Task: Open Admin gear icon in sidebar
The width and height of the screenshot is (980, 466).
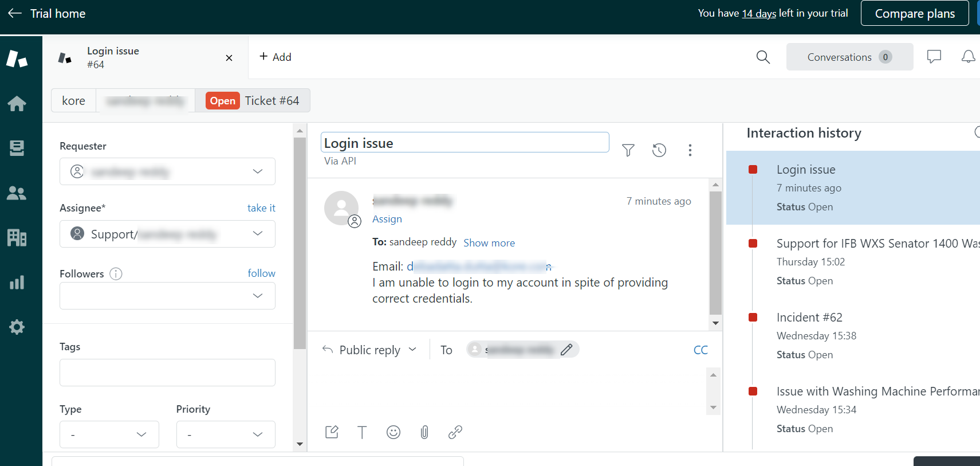Action: (17, 327)
